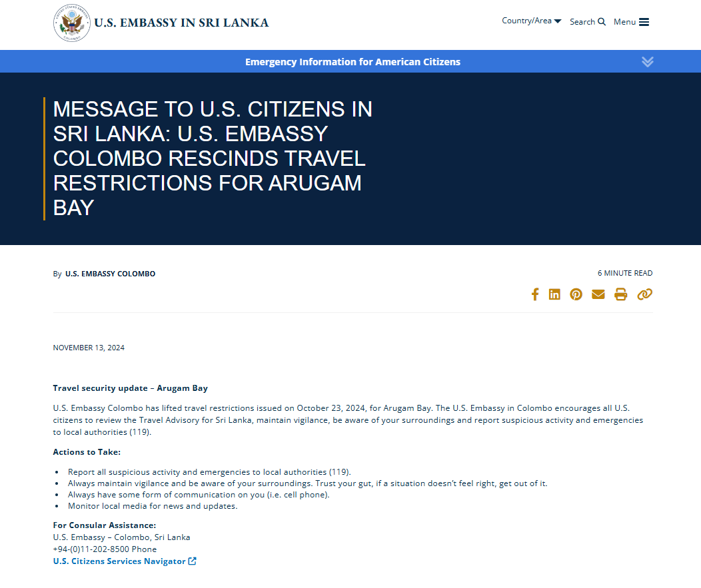Click the 6 MINUTE READ label

pos(625,273)
